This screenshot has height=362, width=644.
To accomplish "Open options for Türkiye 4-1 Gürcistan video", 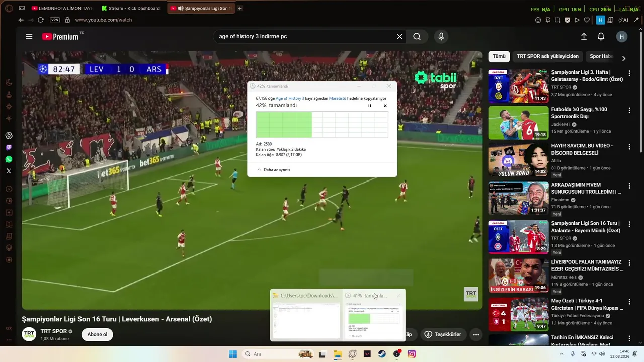I will tap(629, 302).
